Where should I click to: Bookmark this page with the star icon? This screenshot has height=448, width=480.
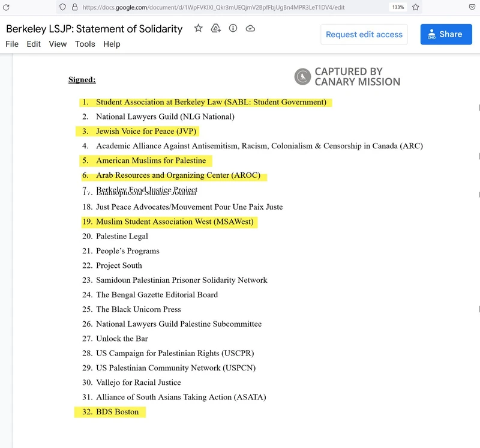[415, 7]
